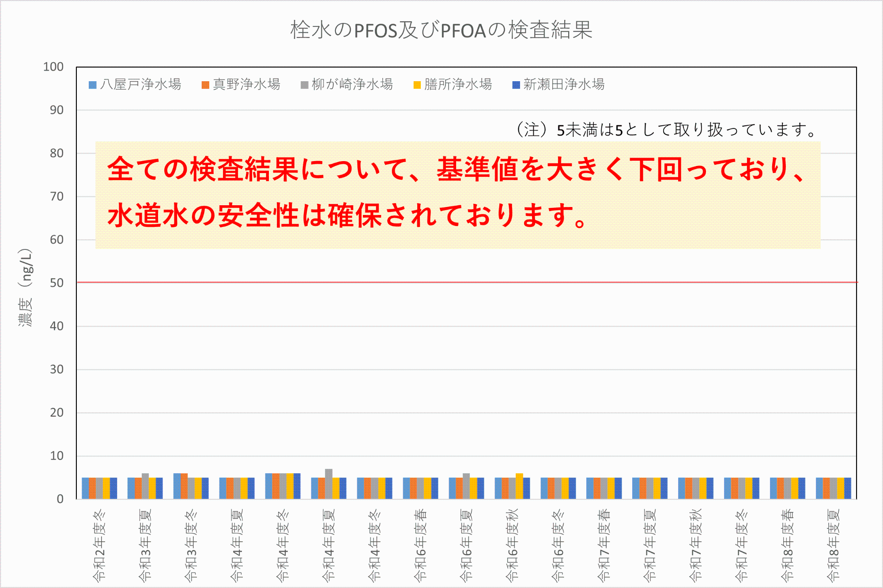The image size is (883, 588).
Task: Click the x-axis label 令和6年度秋
Action: point(512,545)
